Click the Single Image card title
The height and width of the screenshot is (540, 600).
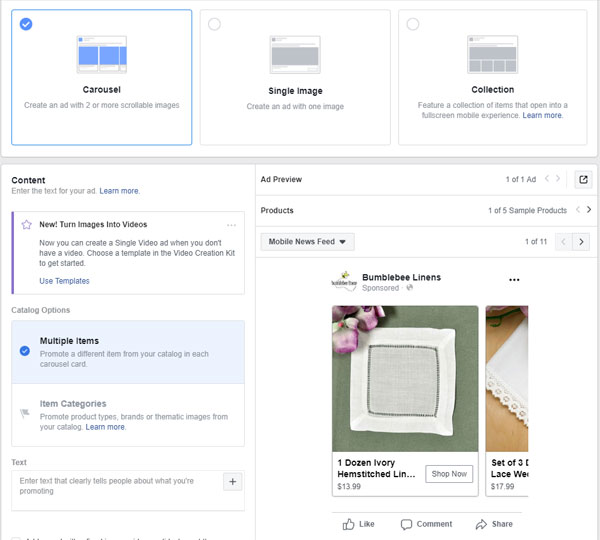pos(295,91)
